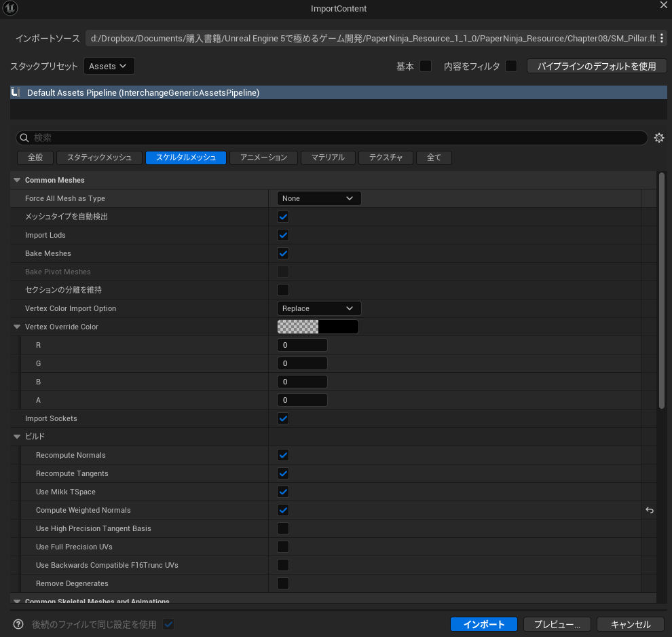Uncheck Bake Meshes option

tap(283, 253)
